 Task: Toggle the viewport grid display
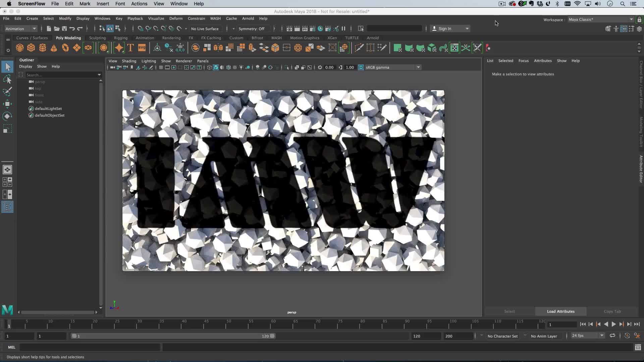coord(161,67)
